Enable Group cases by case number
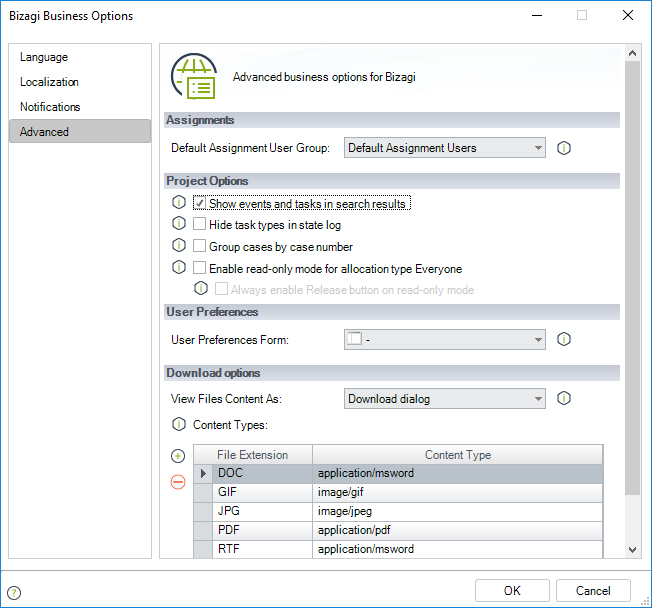 point(199,246)
